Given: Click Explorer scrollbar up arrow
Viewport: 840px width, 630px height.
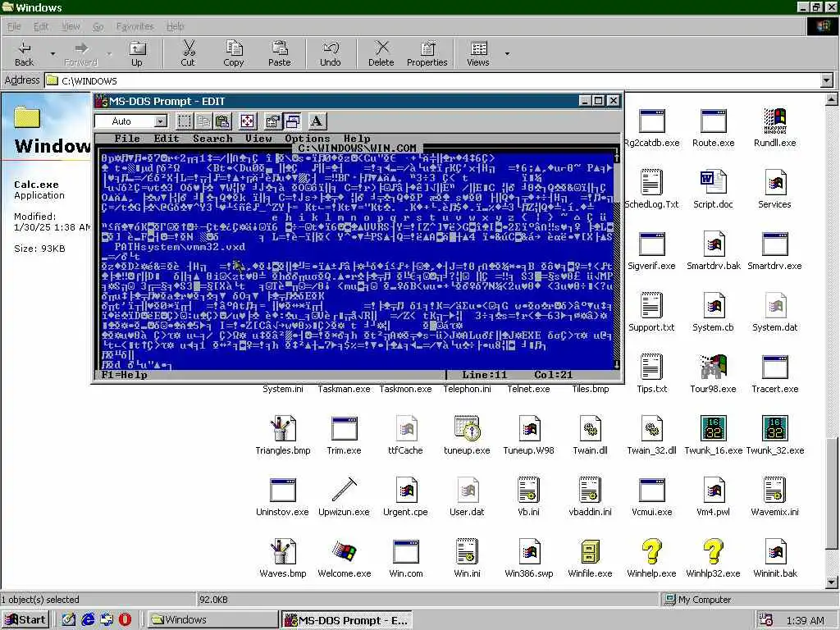Looking at the screenshot, I should [832, 99].
